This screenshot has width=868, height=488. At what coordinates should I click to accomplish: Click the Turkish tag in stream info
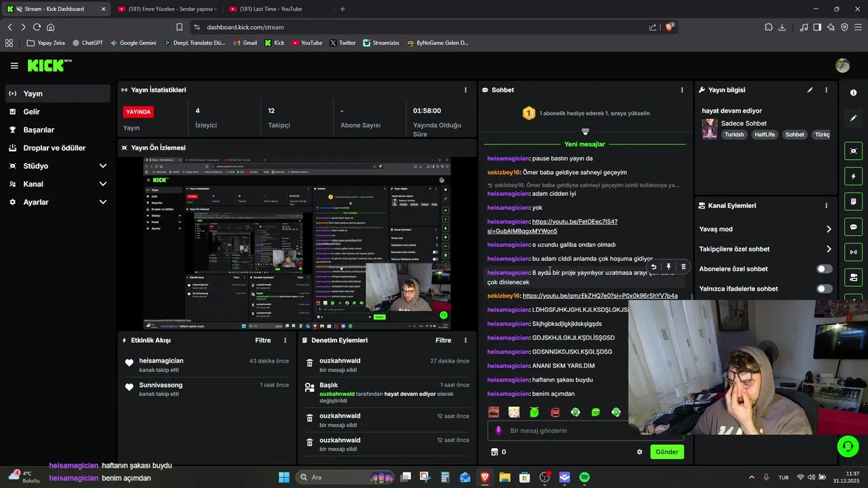(734, 134)
